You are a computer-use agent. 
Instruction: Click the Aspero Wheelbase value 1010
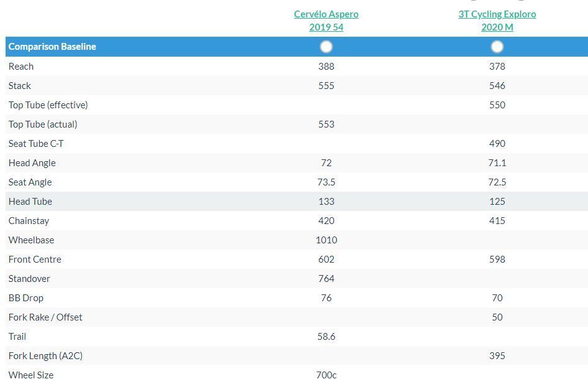tap(326, 240)
